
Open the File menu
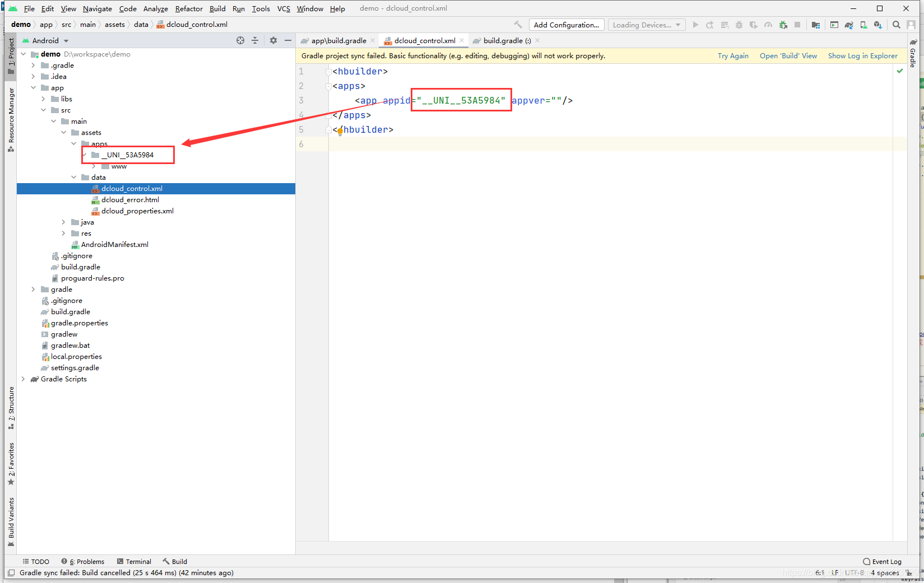tap(29, 8)
